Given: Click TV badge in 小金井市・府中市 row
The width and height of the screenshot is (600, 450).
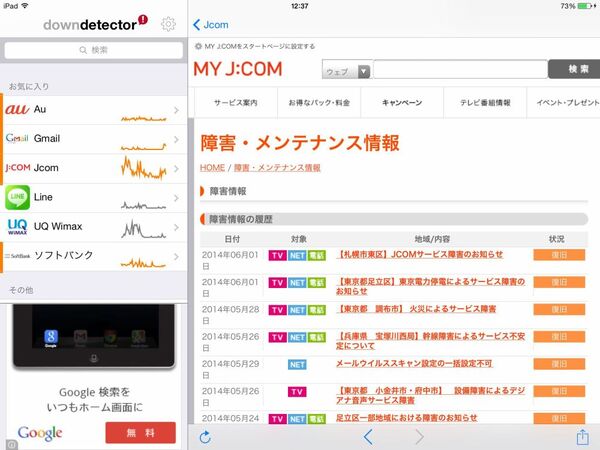Looking at the screenshot, I should pyautogui.click(x=297, y=392).
